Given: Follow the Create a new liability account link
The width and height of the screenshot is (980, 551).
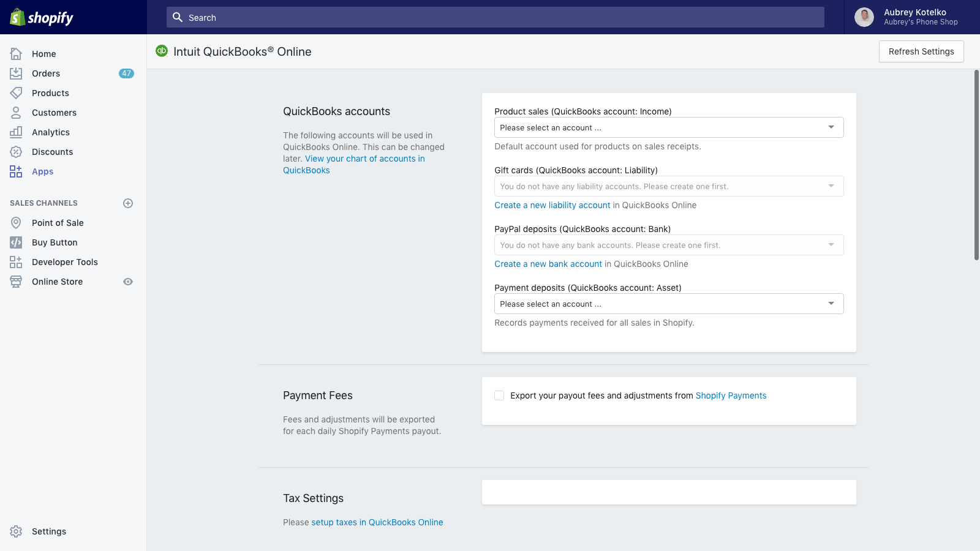Looking at the screenshot, I should click(x=552, y=205).
